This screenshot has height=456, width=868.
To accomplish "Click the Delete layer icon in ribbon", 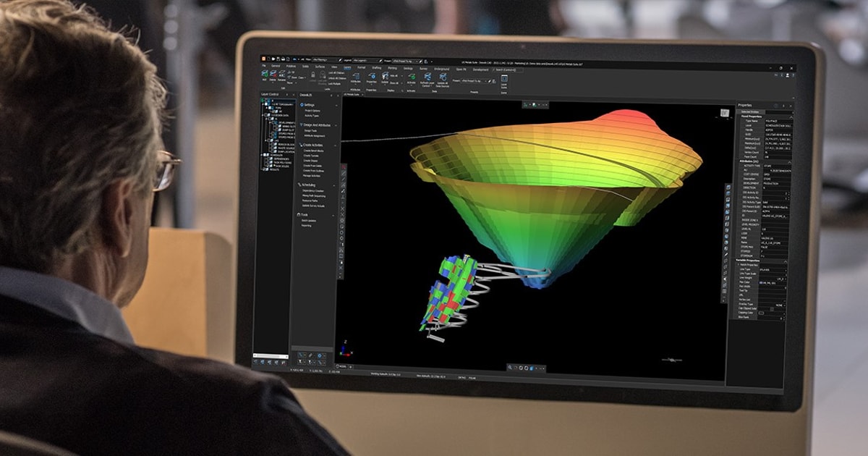I will [x=273, y=72].
